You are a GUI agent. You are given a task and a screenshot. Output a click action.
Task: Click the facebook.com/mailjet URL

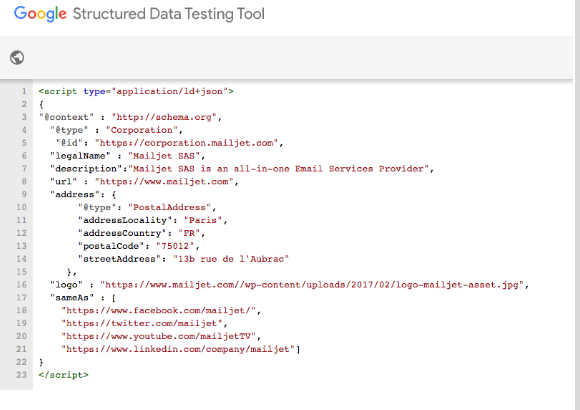(x=158, y=310)
